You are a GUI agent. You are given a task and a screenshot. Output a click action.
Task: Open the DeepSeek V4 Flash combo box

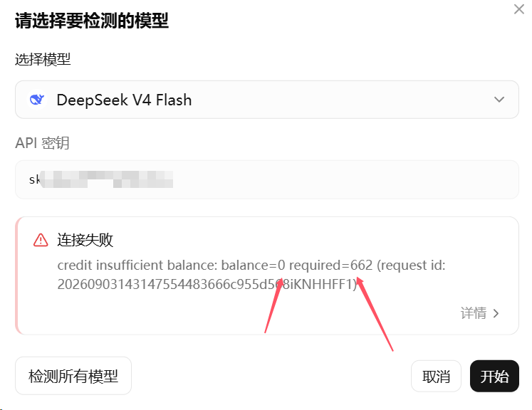[266, 100]
